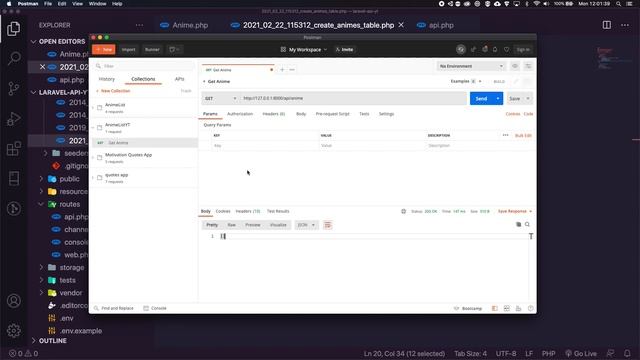
Task: Click split editor icon in VS Code
Action: point(607,25)
